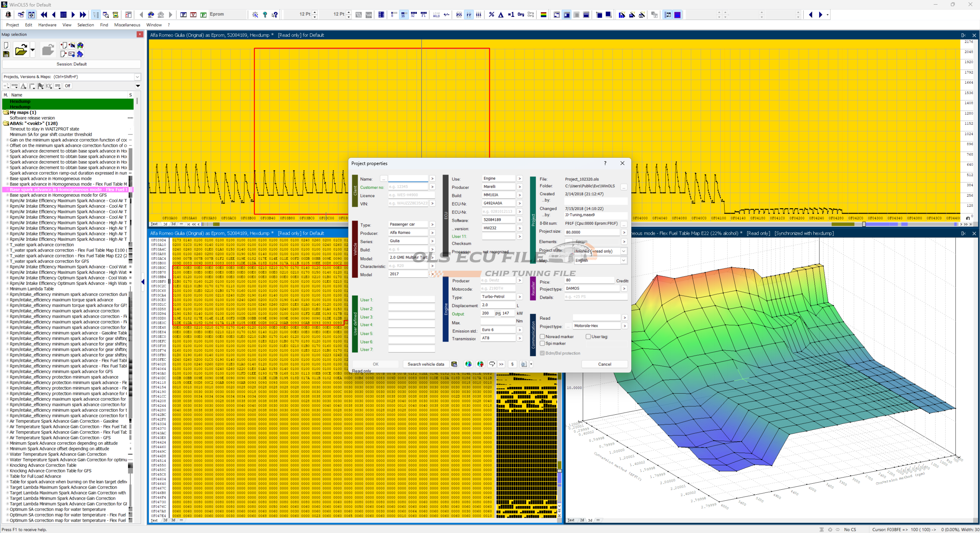Viewport: 980px width, 533px height.
Task: Click the delta difference display icon
Action: tap(501, 15)
